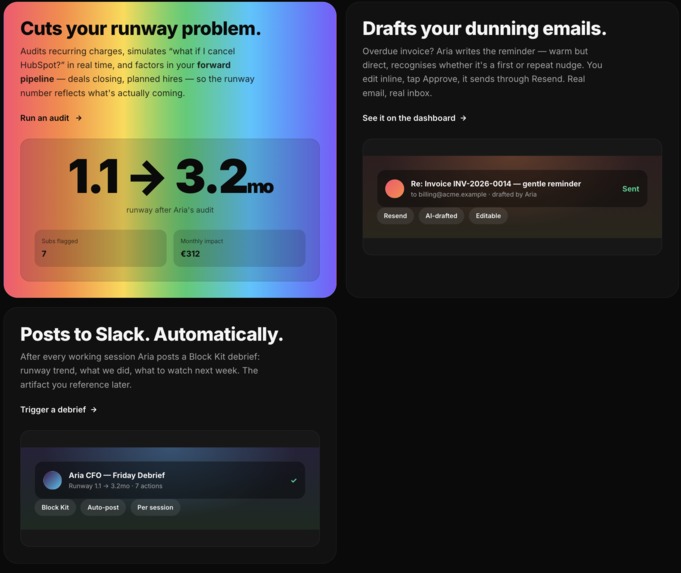
Task: Click the 'Monthly impact' €312 card
Action: click(239, 248)
